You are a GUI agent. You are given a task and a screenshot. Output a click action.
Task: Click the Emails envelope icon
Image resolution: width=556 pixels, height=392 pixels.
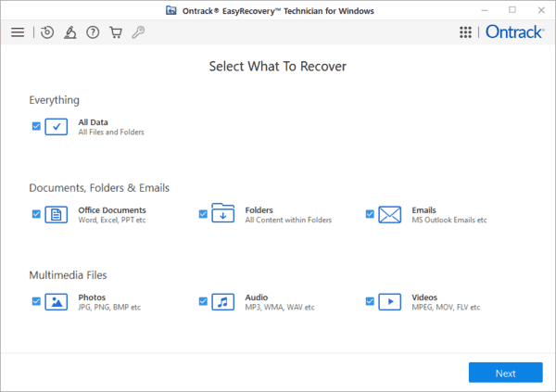390,214
